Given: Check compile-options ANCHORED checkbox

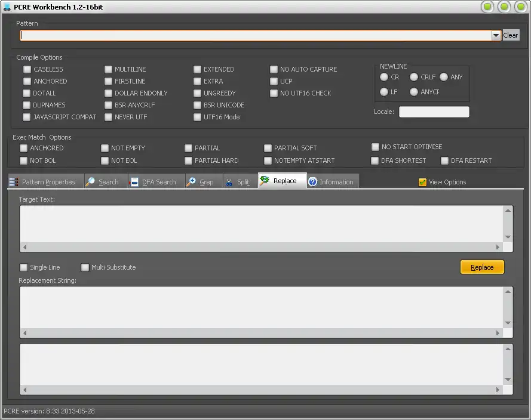Looking at the screenshot, I should (27, 81).
